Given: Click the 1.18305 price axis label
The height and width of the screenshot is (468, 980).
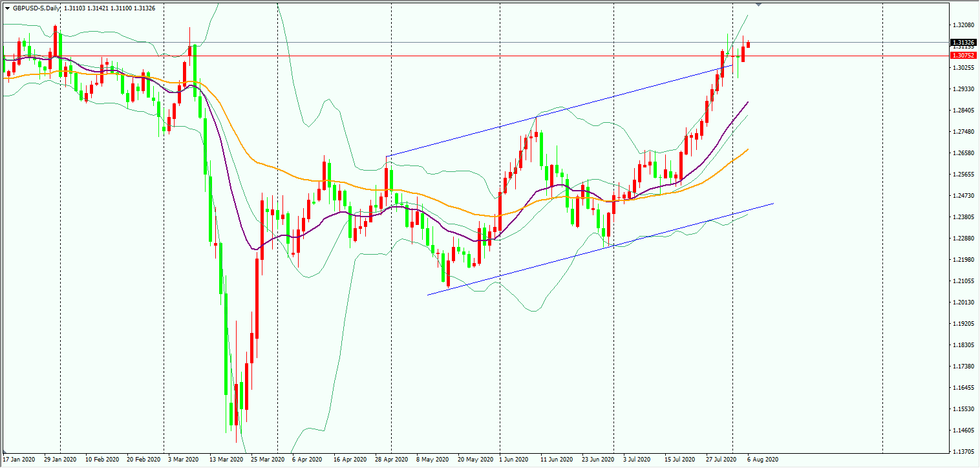Looking at the screenshot, I should click(963, 345).
